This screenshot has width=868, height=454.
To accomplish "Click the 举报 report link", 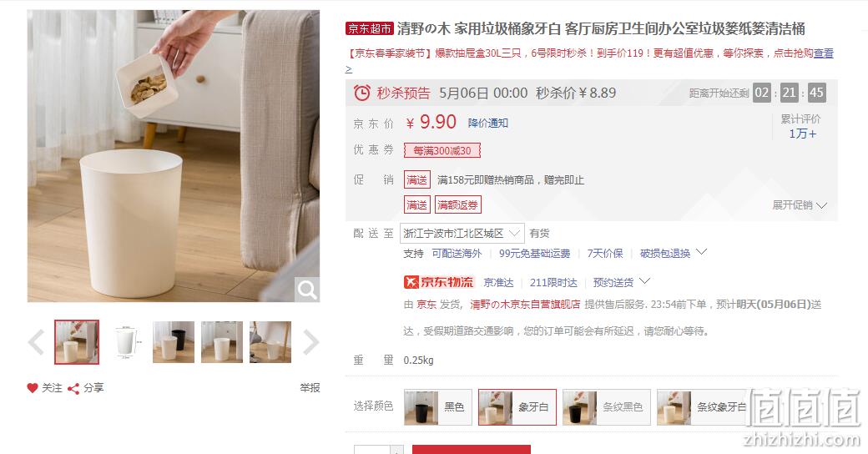I will 310,388.
